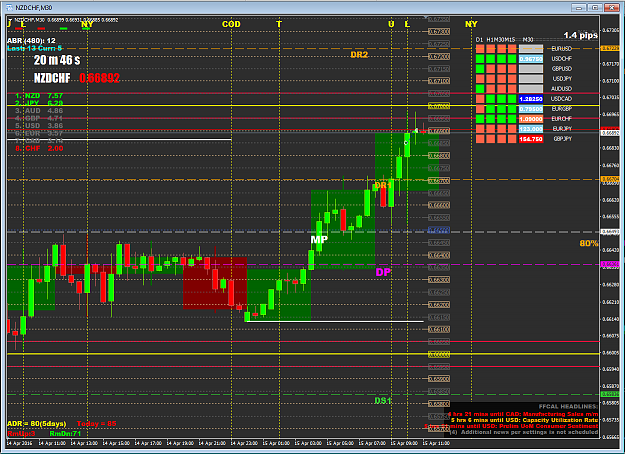This screenshot has height=454, width=625.
Task: Click the USDCHF D1 green square
Action: (x=480, y=59)
